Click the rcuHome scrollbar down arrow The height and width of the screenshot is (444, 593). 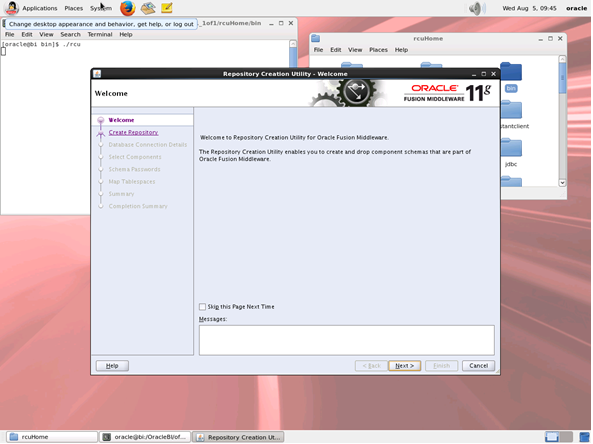click(562, 183)
